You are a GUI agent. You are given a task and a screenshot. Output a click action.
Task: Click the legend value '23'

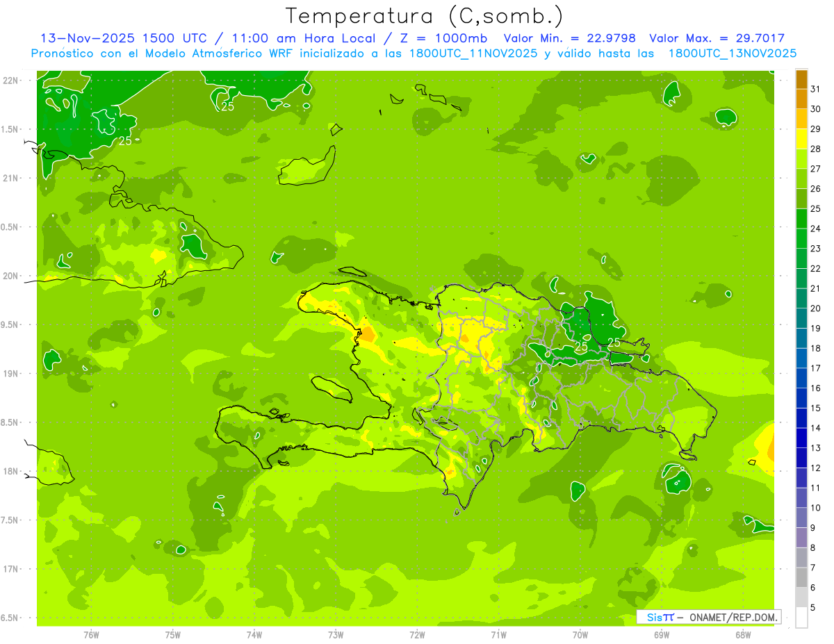pos(816,248)
